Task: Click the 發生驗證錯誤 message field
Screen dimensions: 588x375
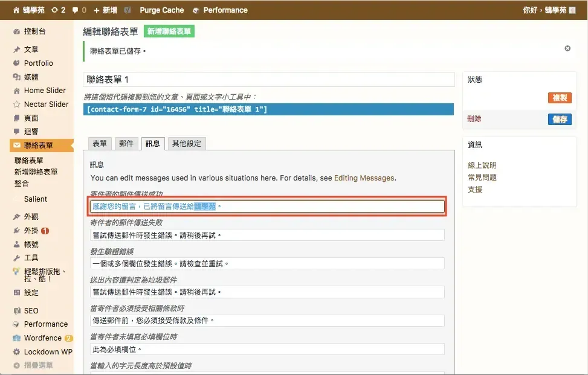Action: pyautogui.click(x=267, y=264)
